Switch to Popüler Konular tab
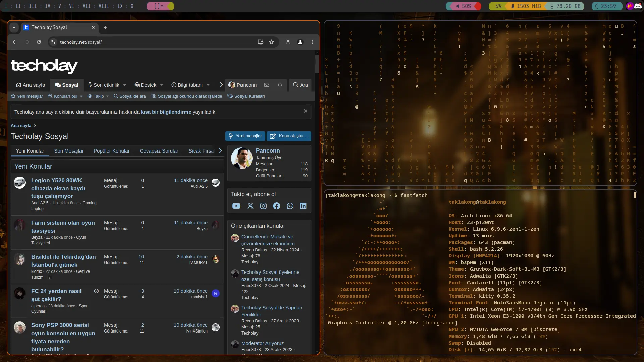The image size is (644, 362). click(x=111, y=151)
